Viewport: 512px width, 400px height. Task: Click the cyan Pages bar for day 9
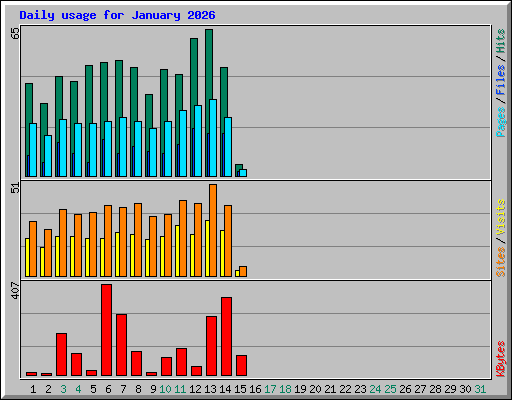153,152
